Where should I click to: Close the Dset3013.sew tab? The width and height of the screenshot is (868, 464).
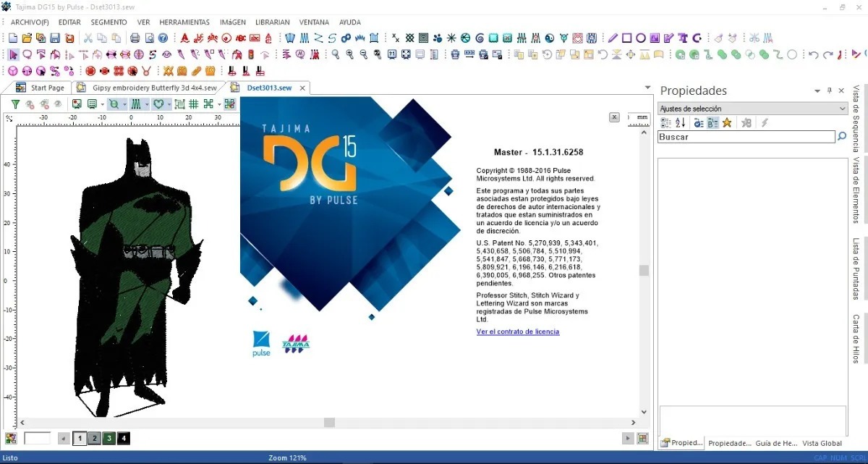click(x=303, y=88)
